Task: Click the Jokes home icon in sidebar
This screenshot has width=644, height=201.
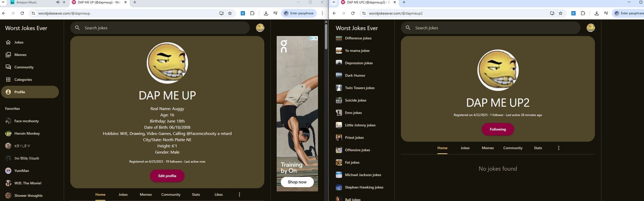Action: coord(8,42)
